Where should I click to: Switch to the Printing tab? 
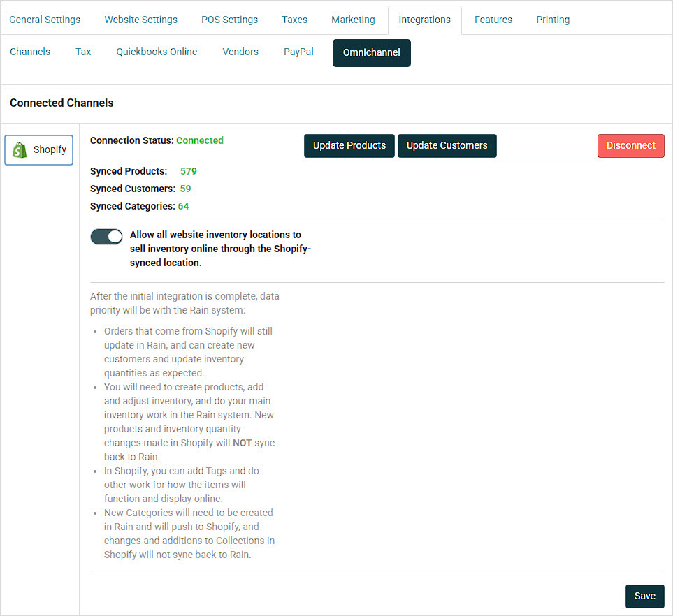click(553, 20)
